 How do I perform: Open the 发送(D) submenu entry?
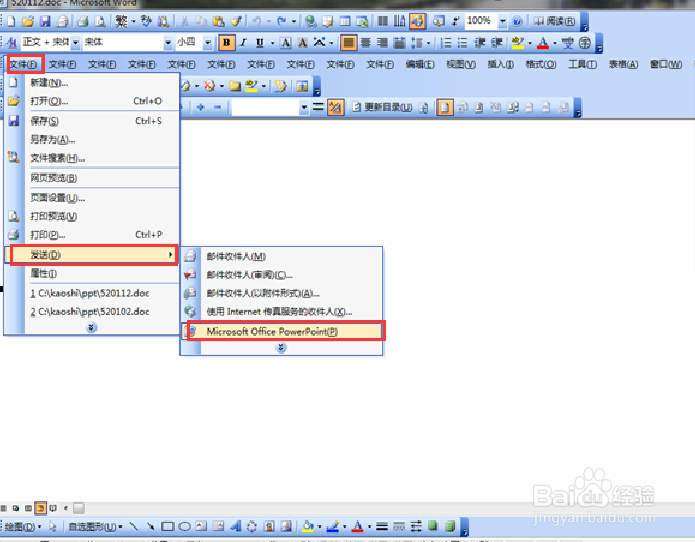[91, 255]
